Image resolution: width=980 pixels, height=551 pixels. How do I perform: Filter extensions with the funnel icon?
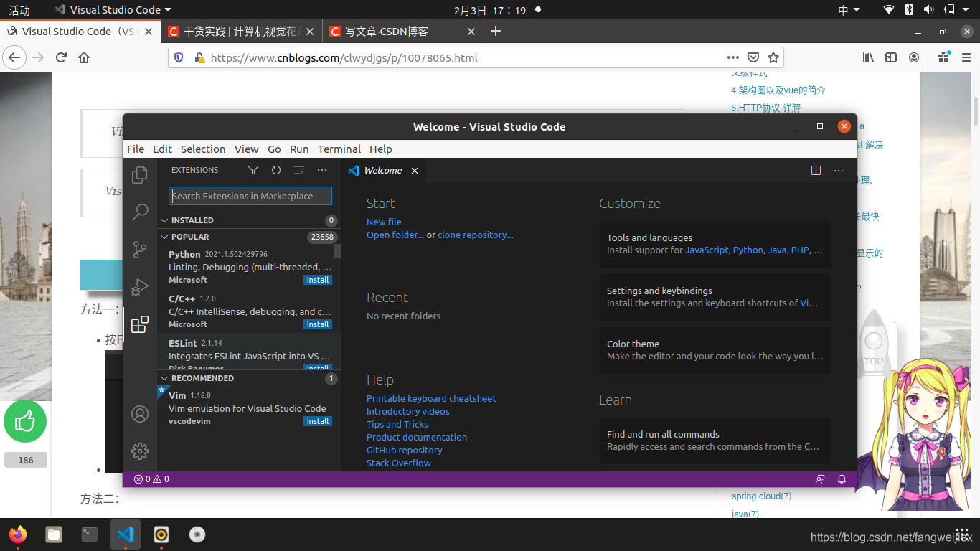(x=253, y=170)
